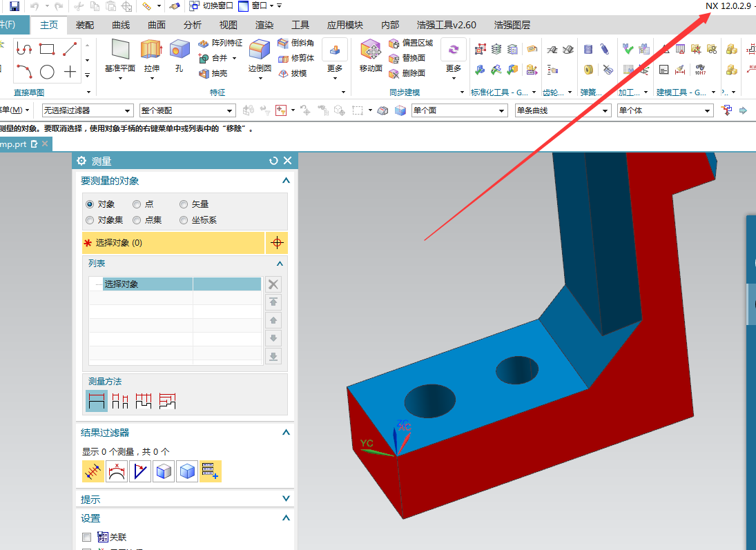Screen dimensions: 756x550
Task: Enable the 关联 checkbox
Action: 87,537
